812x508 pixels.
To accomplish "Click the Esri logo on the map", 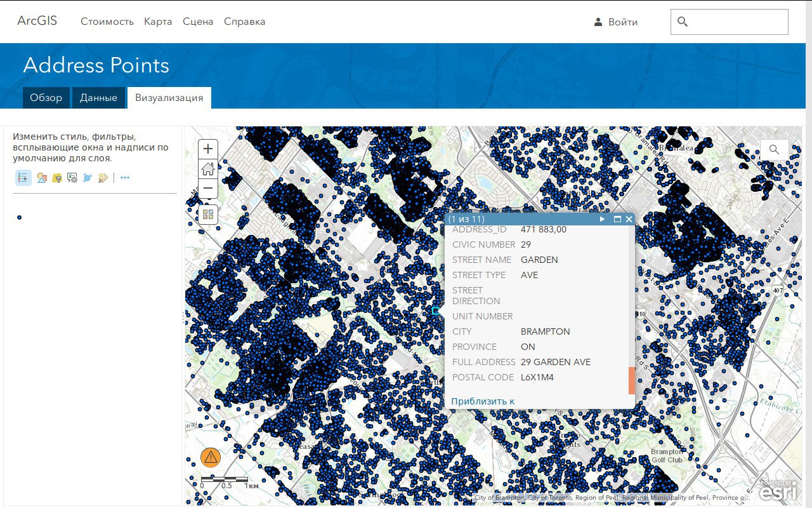I will (778, 491).
